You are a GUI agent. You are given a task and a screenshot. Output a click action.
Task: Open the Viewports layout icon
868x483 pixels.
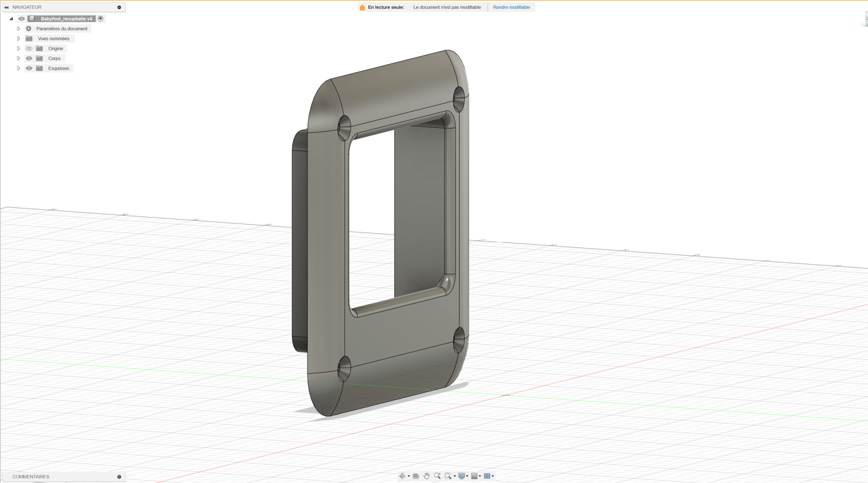(488, 476)
